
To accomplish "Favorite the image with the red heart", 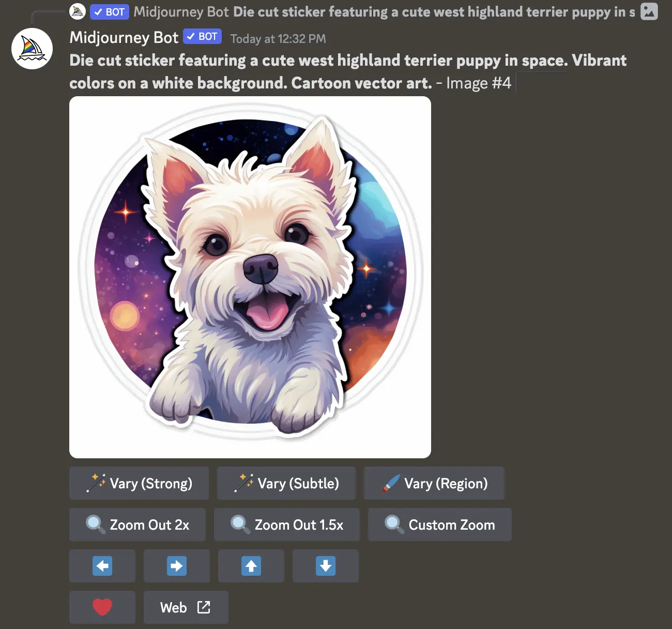I will pyautogui.click(x=102, y=607).
